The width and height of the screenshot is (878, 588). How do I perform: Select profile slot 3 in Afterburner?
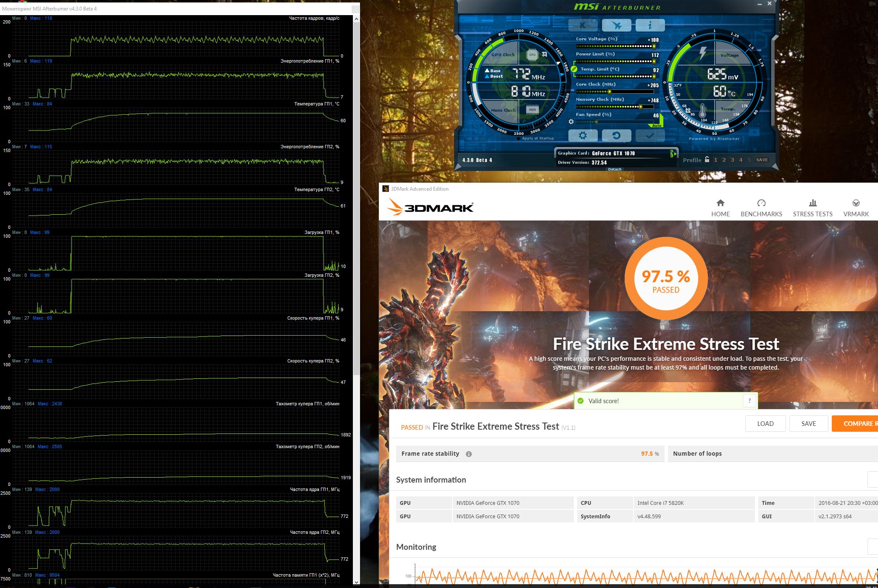(x=732, y=160)
